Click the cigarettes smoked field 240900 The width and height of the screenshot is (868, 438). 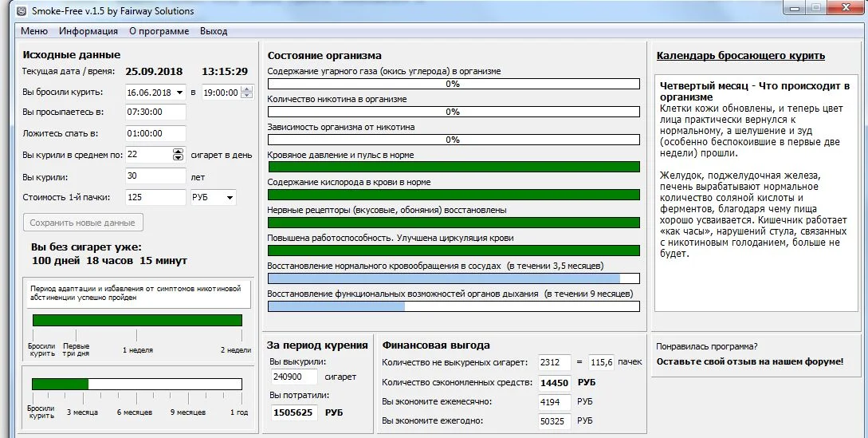tap(293, 377)
